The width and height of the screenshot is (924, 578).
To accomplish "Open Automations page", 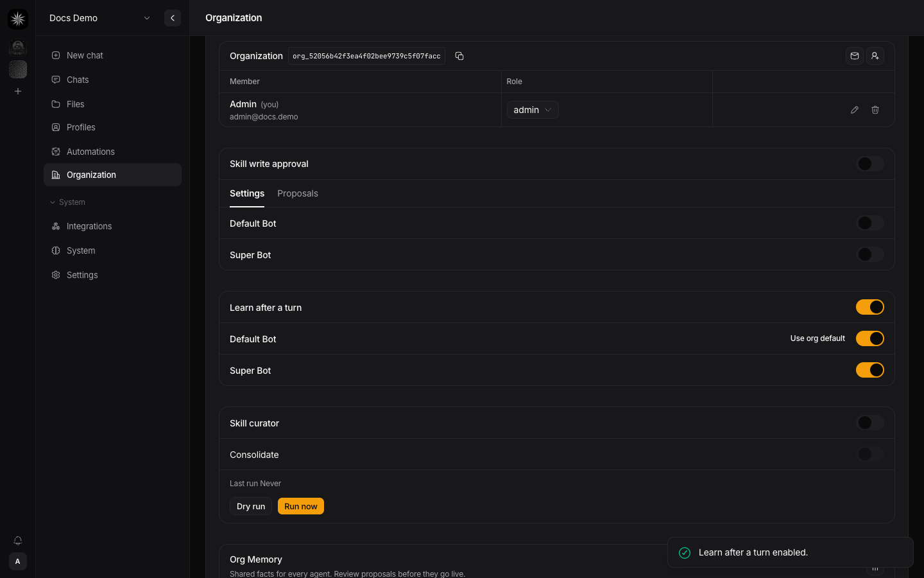I will pos(112,152).
